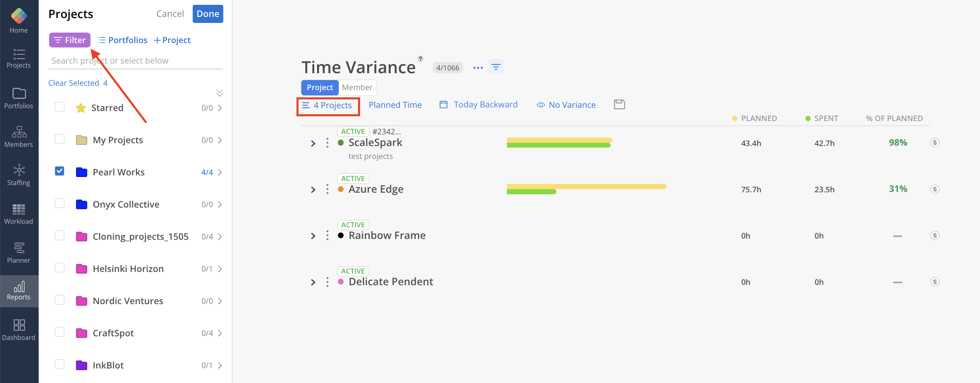Viewport: 980px width, 383px height.
Task: Select the Planned Time option
Action: [x=395, y=105]
